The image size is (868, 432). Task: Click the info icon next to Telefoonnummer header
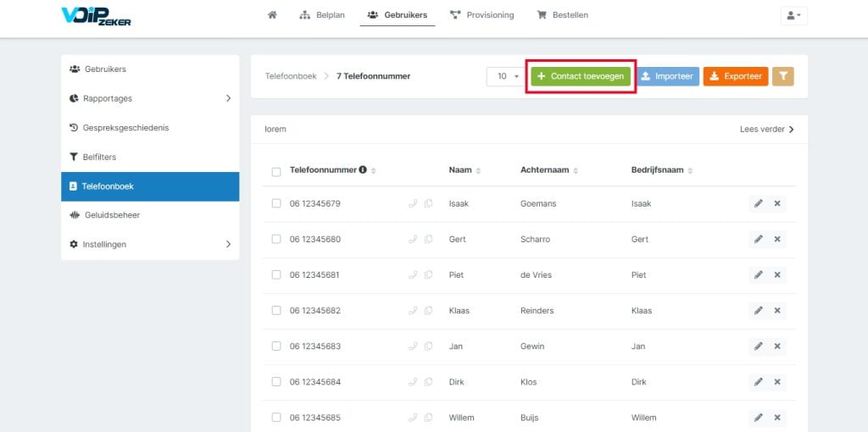point(363,169)
